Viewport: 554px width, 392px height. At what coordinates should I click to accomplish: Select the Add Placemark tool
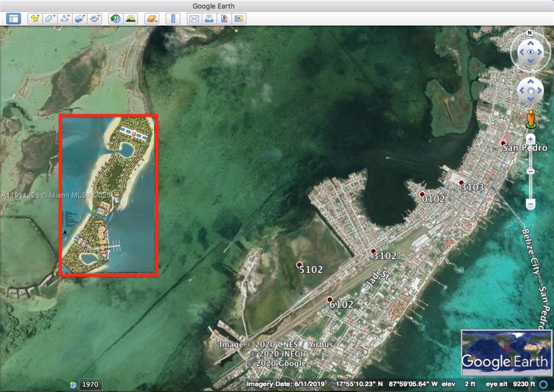tap(35, 19)
